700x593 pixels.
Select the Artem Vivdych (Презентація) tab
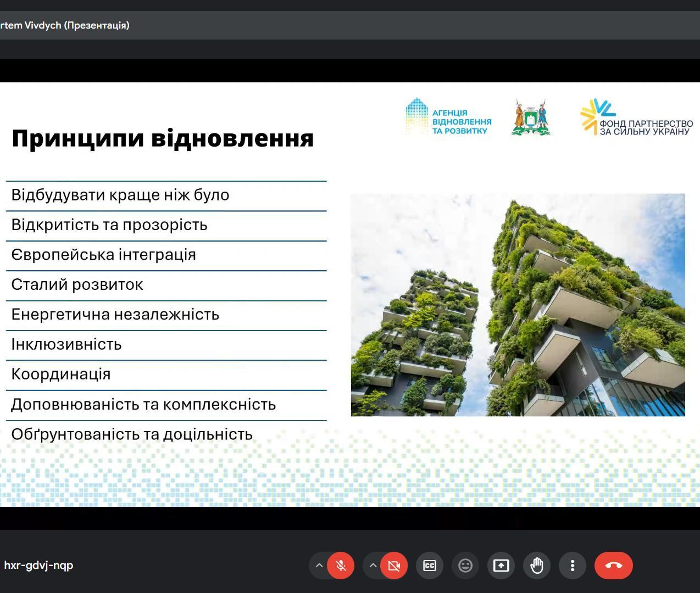[x=64, y=25]
